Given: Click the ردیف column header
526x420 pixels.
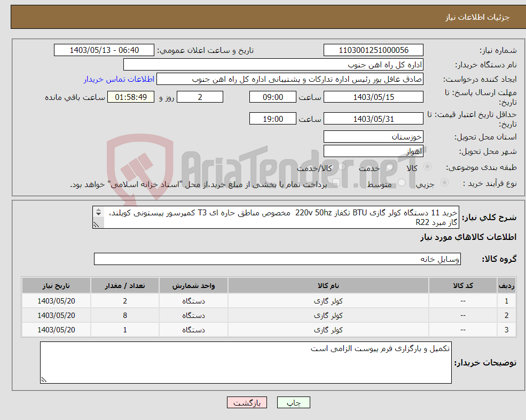Looking at the screenshot, I should coord(506,285).
